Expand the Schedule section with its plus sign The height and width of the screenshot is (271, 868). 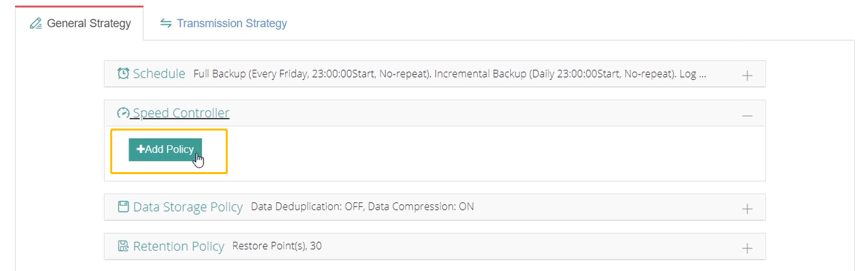click(x=747, y=75)
